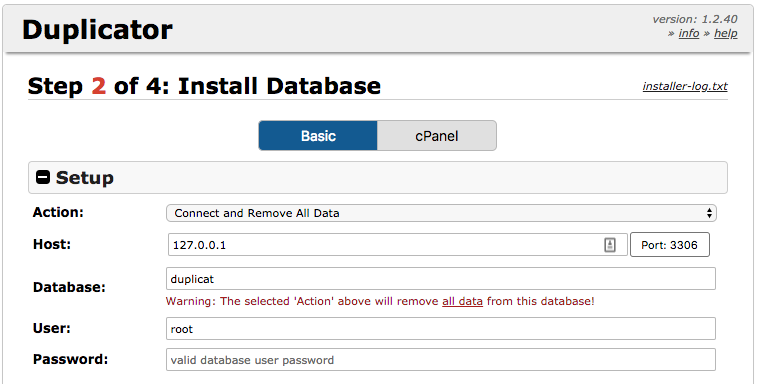Viewport: 761px width, 384px height.
Task: Click the Port: 3306 field
Action: 669,245
